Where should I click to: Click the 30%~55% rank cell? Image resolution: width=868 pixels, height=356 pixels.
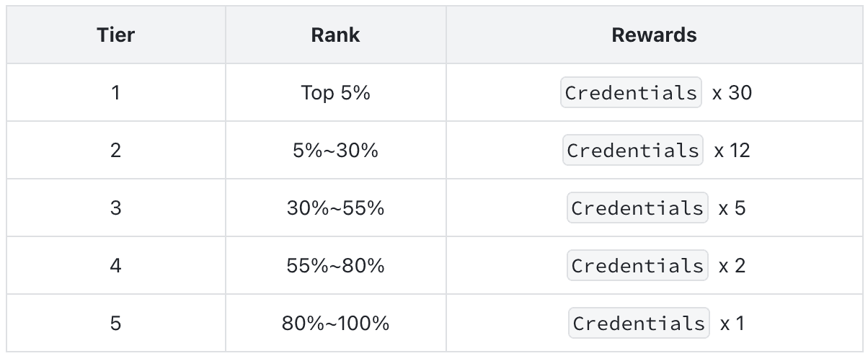point(335,208)
